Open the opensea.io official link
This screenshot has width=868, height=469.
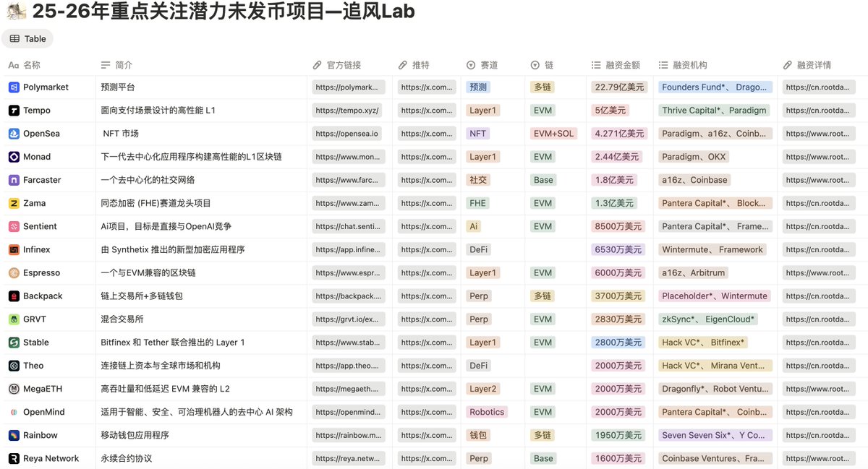tap(347, 134)
